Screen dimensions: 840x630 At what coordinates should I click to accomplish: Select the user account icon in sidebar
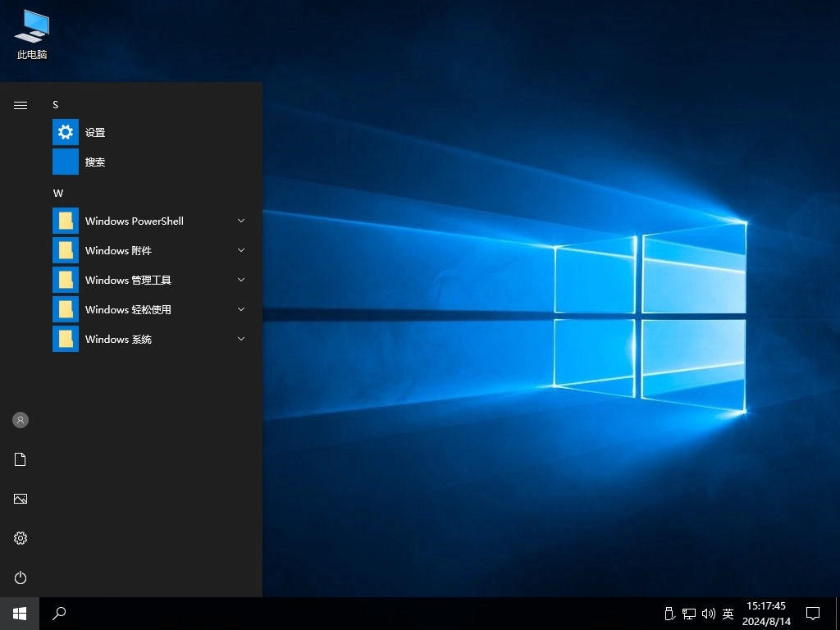click(20, 420)
